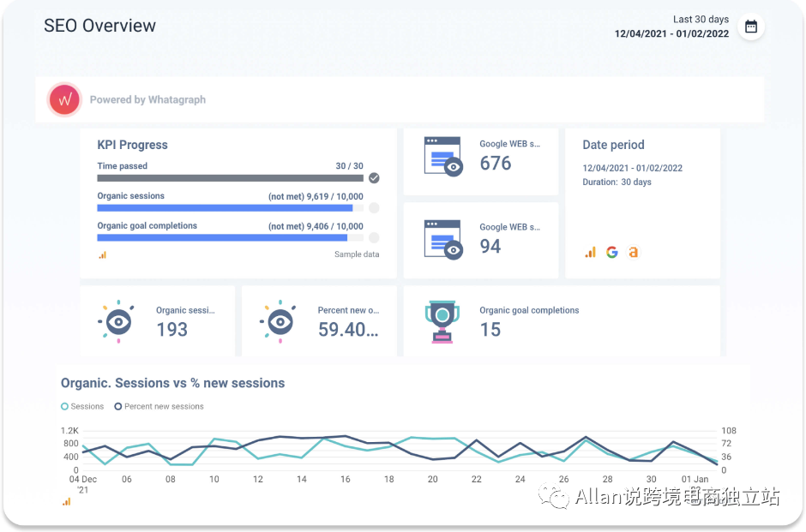Click the Organic sessions 193 value
Screen dimensions: 806x532
tap(172, 330)
